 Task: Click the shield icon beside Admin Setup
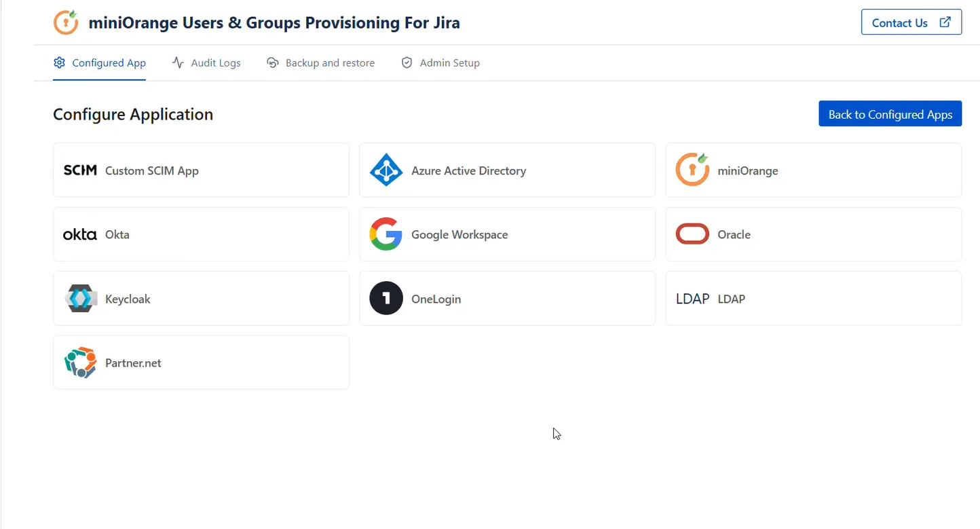click(407, 62)
